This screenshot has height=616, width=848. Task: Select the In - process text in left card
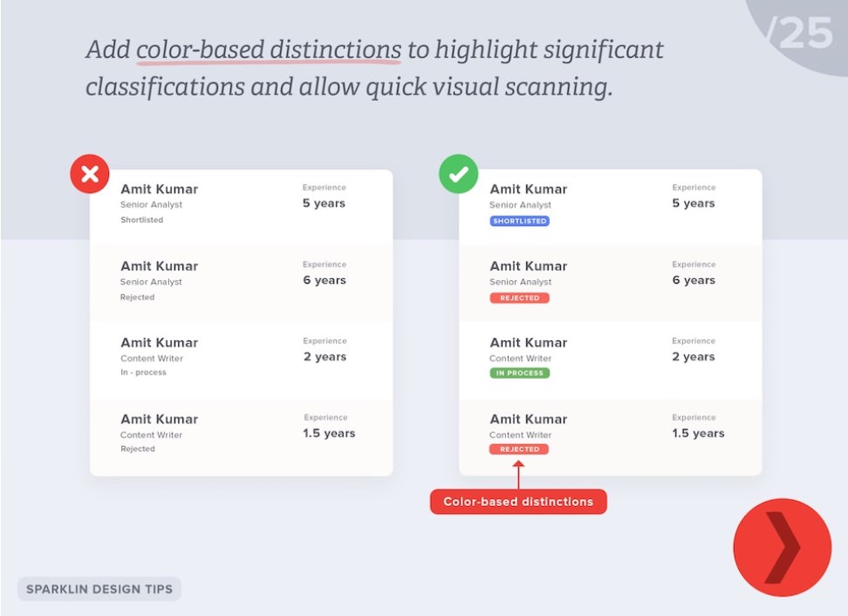143,373
